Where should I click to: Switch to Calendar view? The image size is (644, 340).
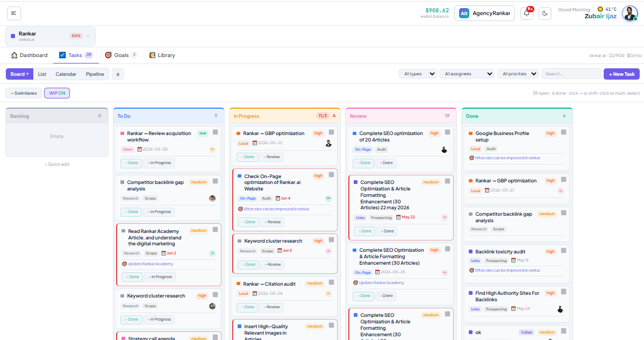point(66,74)
